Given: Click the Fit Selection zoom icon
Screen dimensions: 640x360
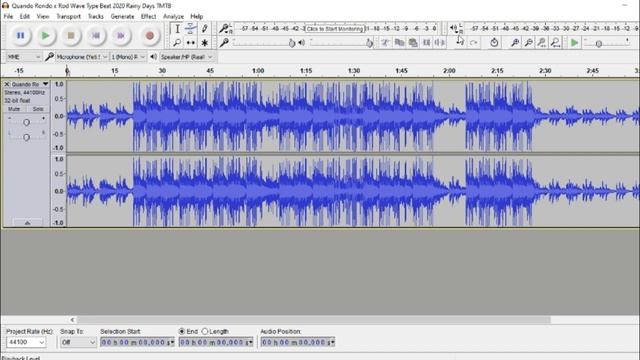Looking at the screenshot, I should coord(542,42).
